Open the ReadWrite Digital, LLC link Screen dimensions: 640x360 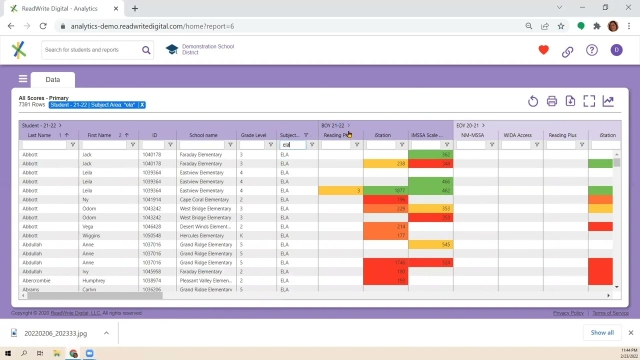pos(76,313)
